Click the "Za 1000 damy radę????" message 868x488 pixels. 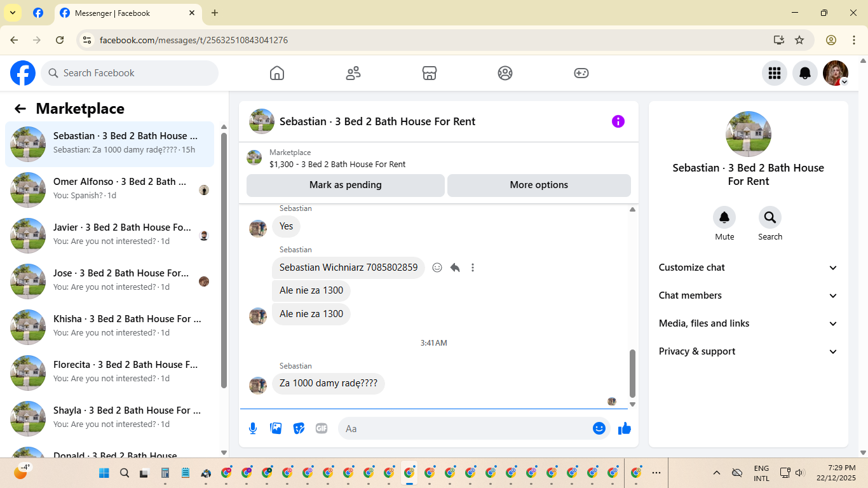[x=329, y=383]
